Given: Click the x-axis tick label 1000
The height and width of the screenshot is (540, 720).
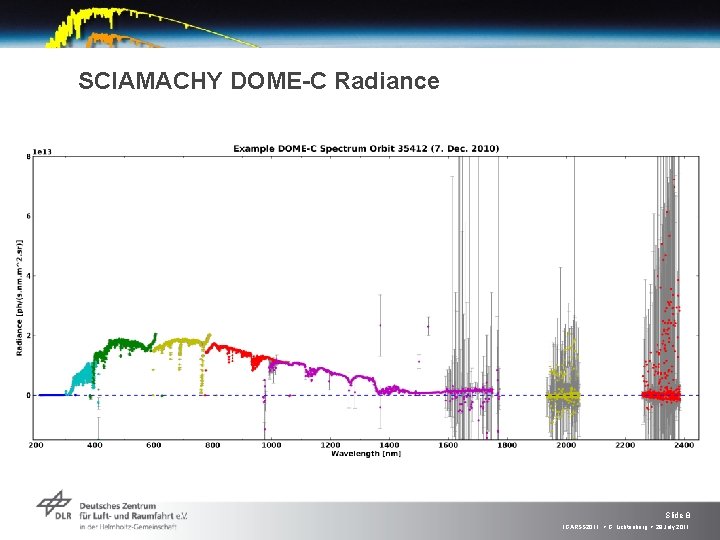Looking at the screenshot, I should pos(271,445).
